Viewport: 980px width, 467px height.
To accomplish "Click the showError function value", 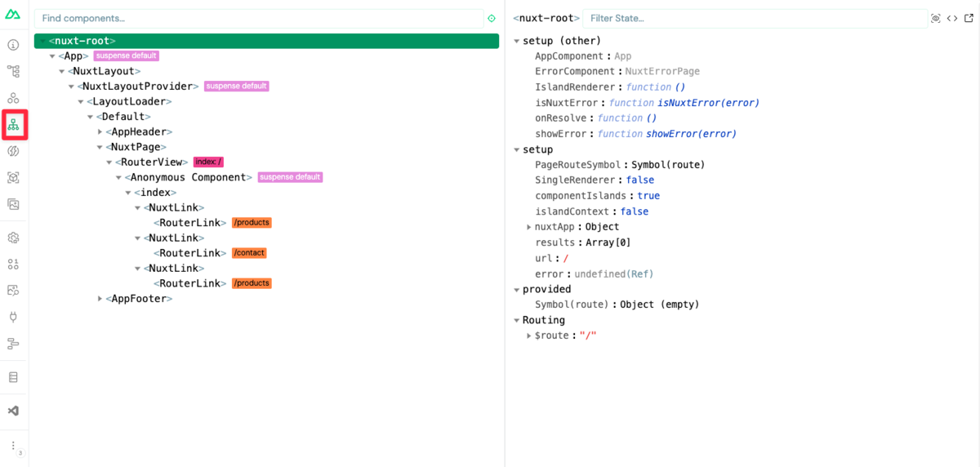I will 667,134.
